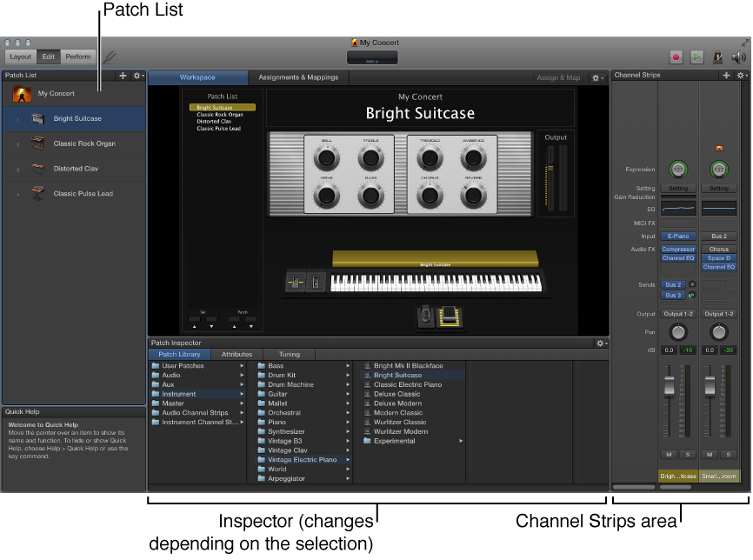
Task: Toggle the Bus 3 send power button
Action: coord(693,294)
